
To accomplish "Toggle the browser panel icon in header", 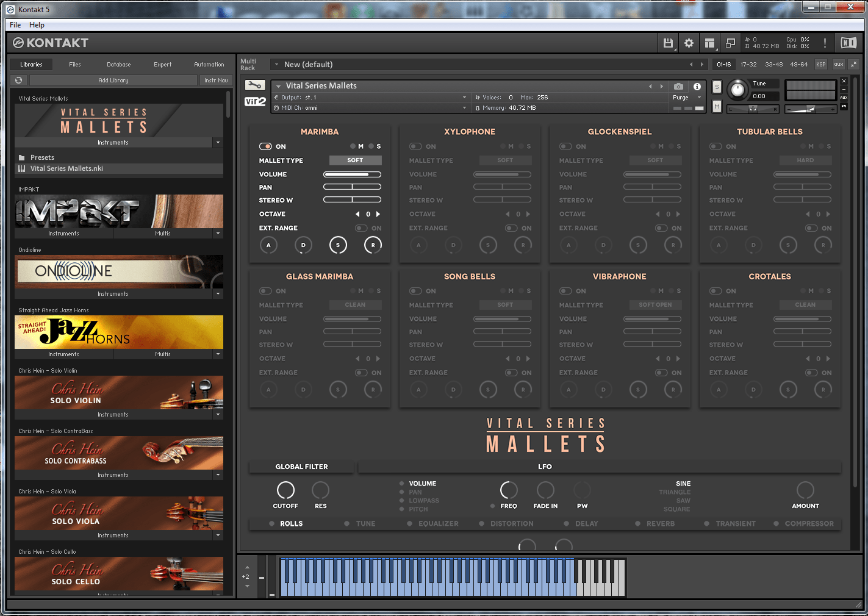I will [709, 43].
